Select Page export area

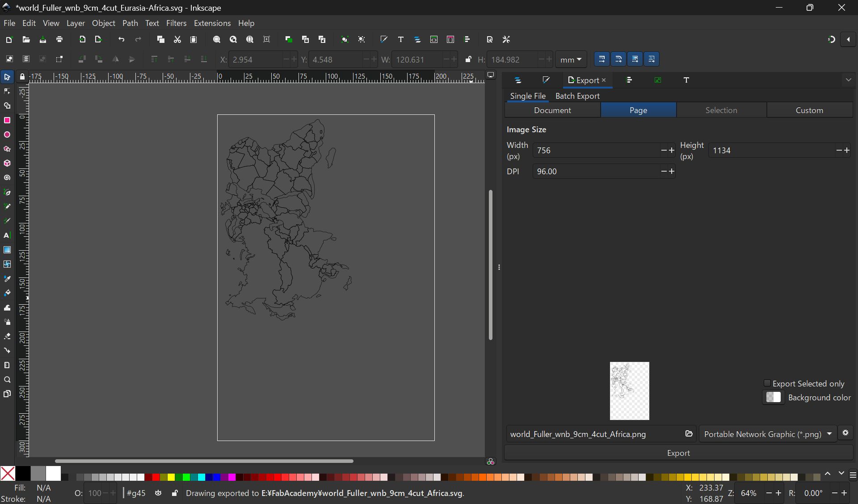[x=638, y=110]
